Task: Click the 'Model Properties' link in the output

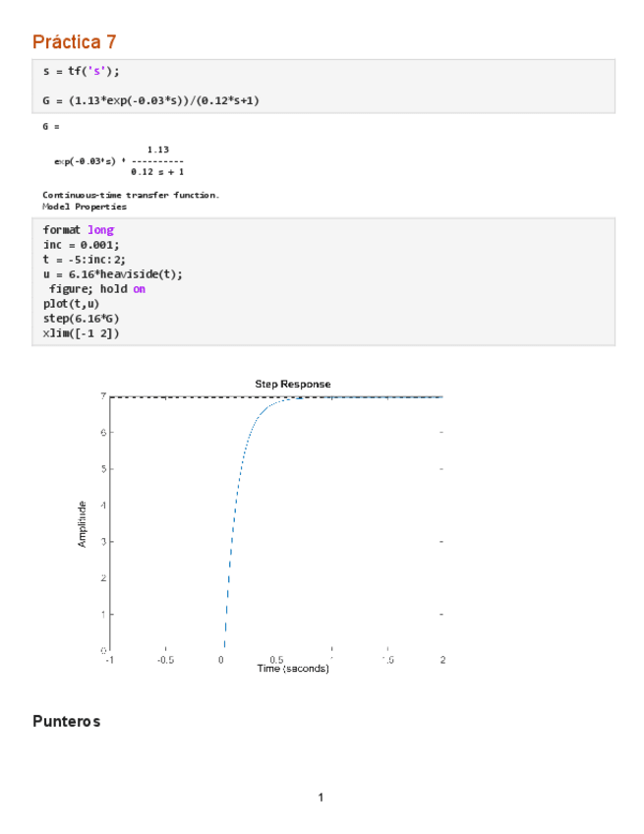Action: 85,207
